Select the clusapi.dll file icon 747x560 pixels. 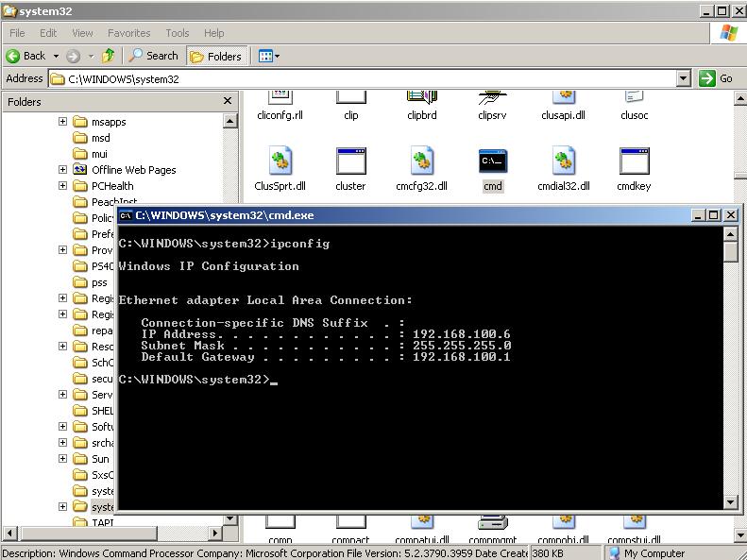tap(564, 97)
